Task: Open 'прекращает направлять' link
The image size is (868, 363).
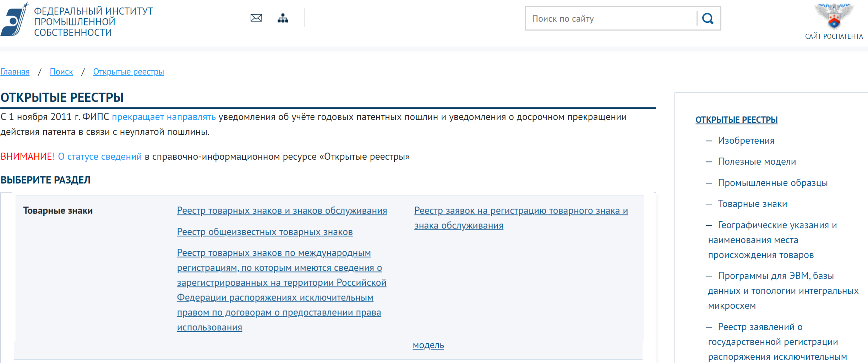Action: (x=164, y=117)
